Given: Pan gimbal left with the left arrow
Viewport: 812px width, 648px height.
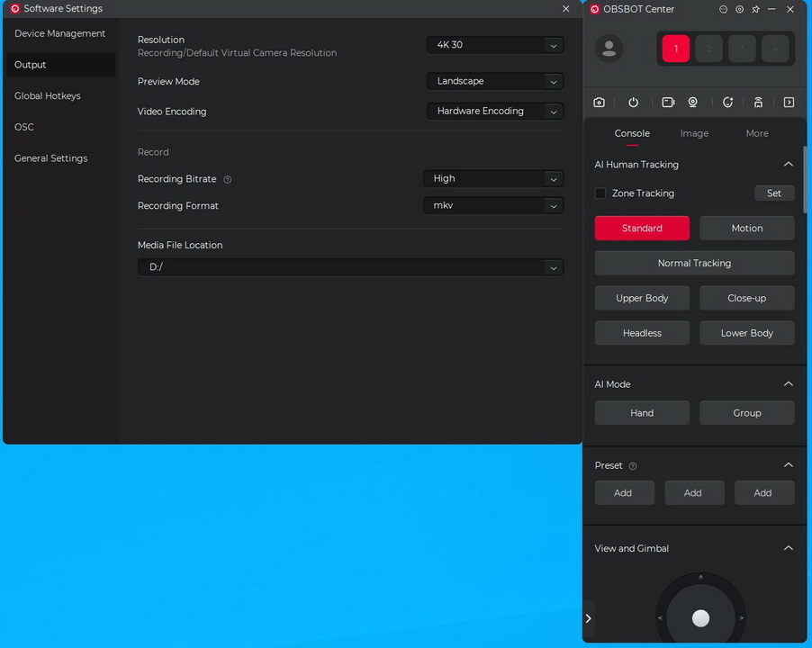Looking at the screenshot, I should (660, 618).
